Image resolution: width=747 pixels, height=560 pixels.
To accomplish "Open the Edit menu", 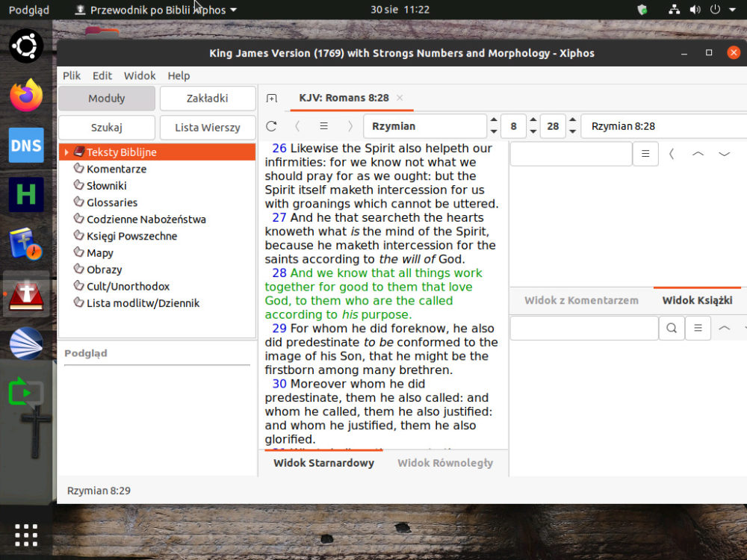I will click(102, 75).
